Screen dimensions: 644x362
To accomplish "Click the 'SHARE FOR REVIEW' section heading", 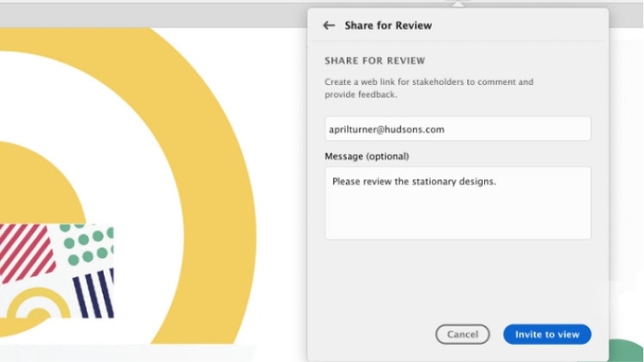I will (374, 61).
